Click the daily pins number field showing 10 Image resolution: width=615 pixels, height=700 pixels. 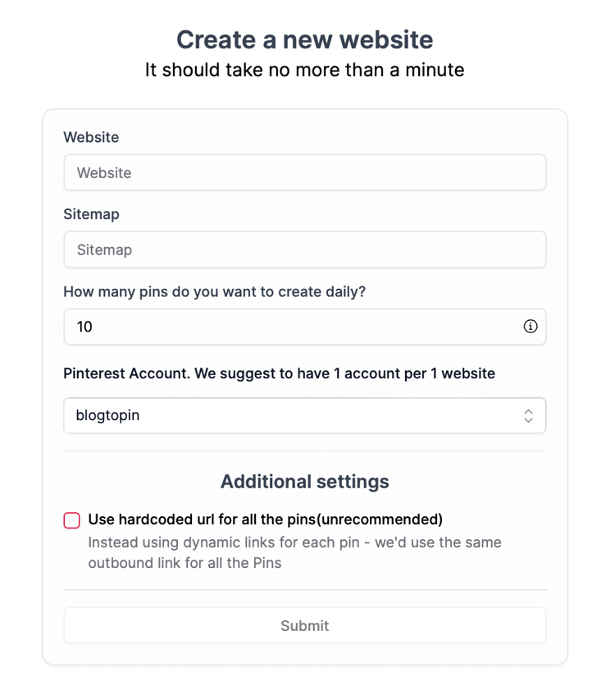click(x=304, y=327)
